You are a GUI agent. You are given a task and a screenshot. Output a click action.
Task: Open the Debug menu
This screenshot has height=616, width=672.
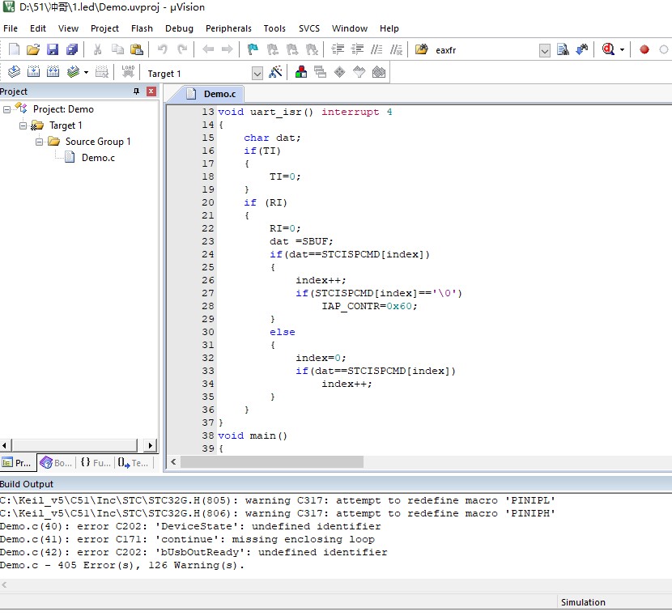pos(179,28)
